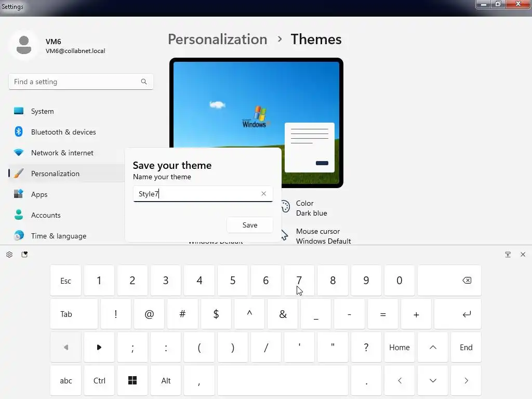Image resolution: width=532 pixels, height=399 pixels.
Task: Tap the # symbol key
Action: tap(182, 314)
